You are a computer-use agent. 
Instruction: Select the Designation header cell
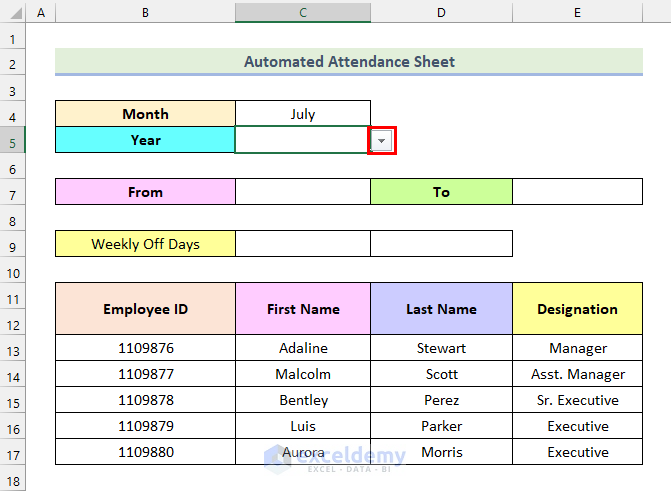point(577,309)
